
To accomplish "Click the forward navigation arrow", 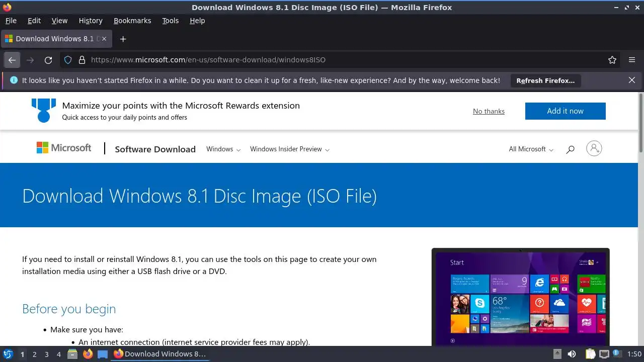I will 30,60.
